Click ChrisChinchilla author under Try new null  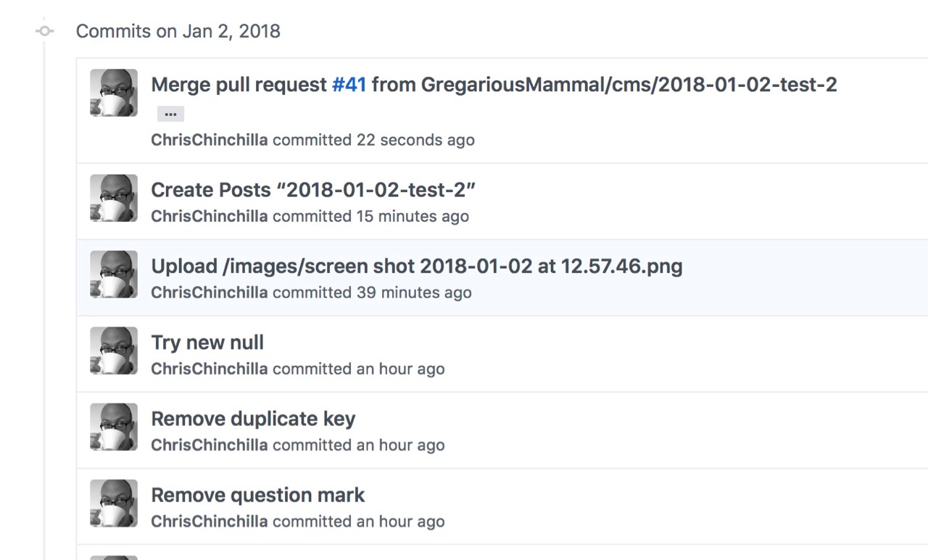[x=209, y=369]
